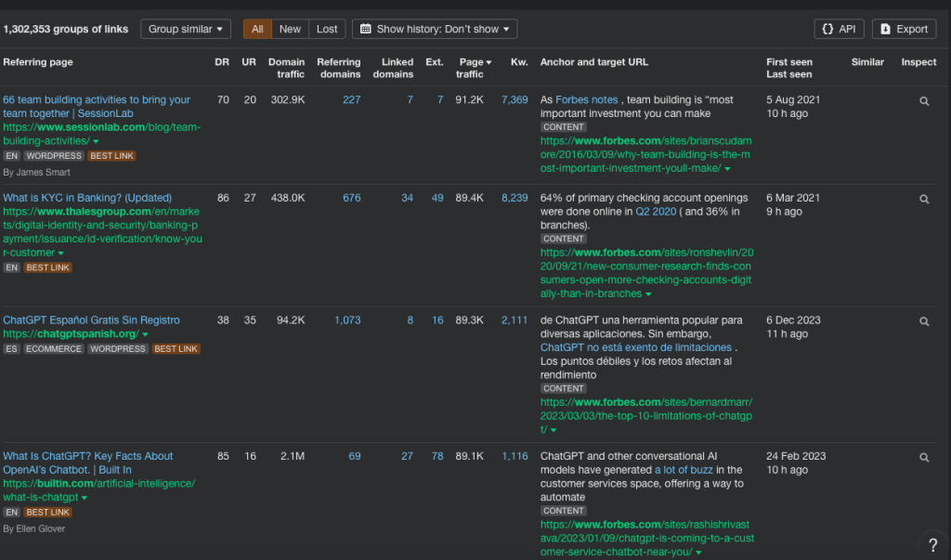
Task: Click the 'Q2 2020' anchor link
Action: pyautogui.click(x=656, y=212)
